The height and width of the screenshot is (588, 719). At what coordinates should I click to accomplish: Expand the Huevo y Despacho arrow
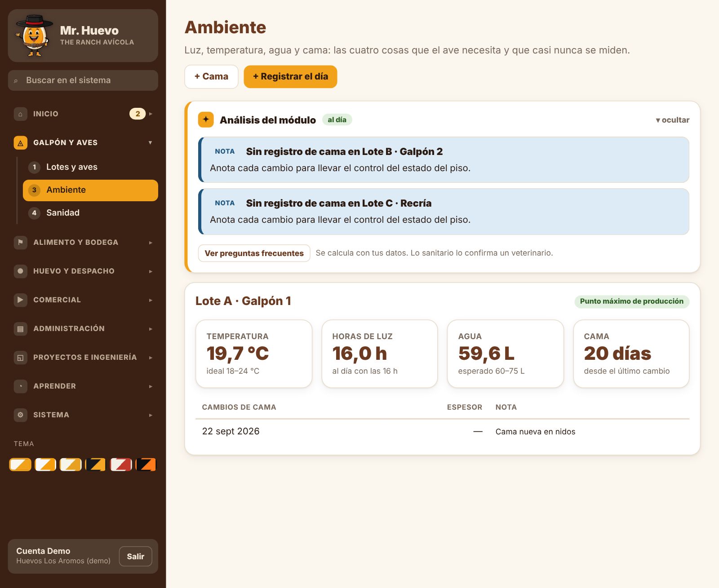[151, 271]
